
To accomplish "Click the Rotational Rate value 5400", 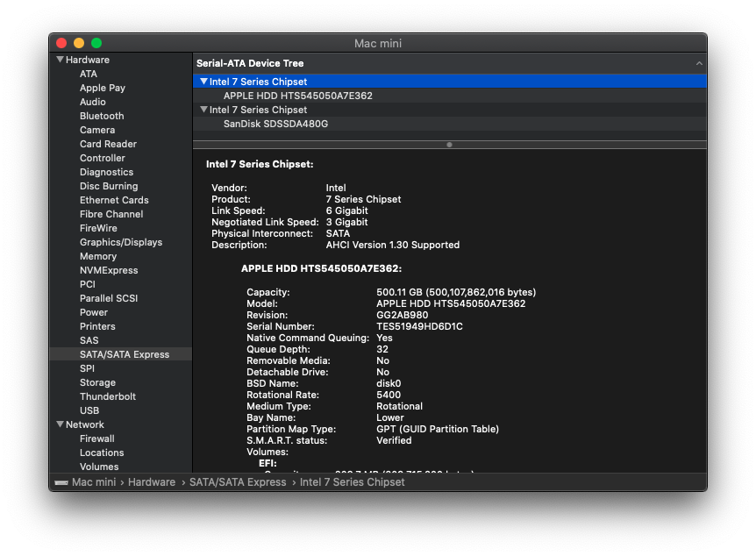I will tap(389, 395).
